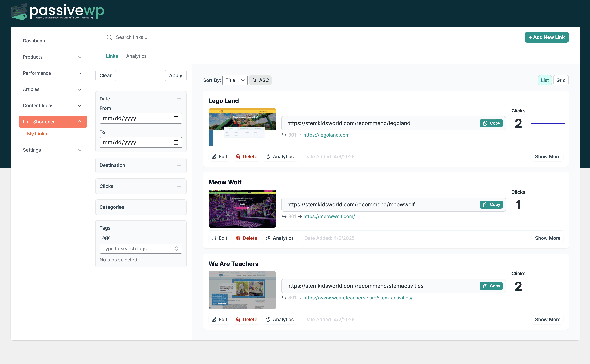The width and height of the screenshot is (590, 364).
Task: Open Analytics for the Lego Land link
Action: tap(280, 157)
